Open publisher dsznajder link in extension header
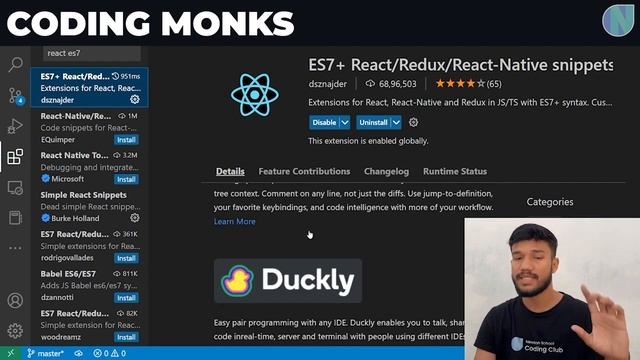This screenshot has width=640, height=360. coord(327,84)
